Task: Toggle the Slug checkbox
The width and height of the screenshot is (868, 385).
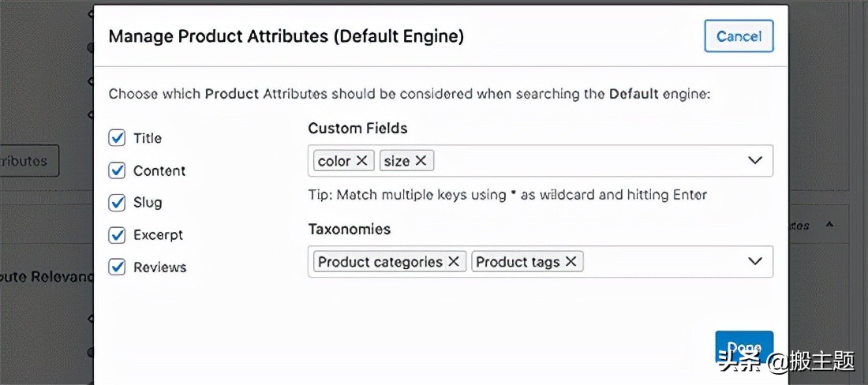Action: (x=117, y=203)
